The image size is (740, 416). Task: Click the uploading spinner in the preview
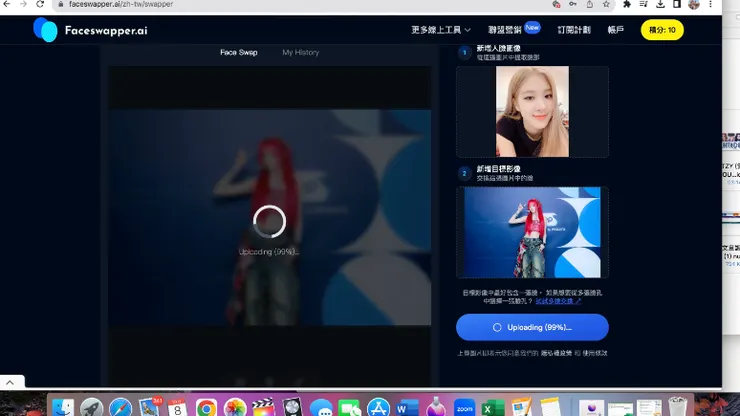coord(269,221)
